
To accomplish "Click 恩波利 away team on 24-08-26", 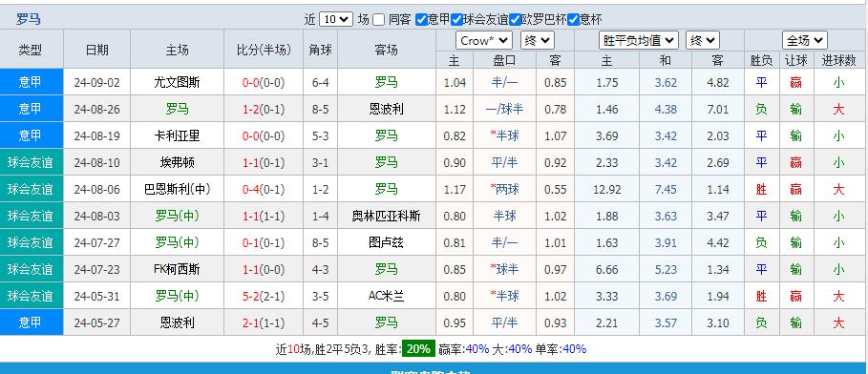I will tap(387, 109).
